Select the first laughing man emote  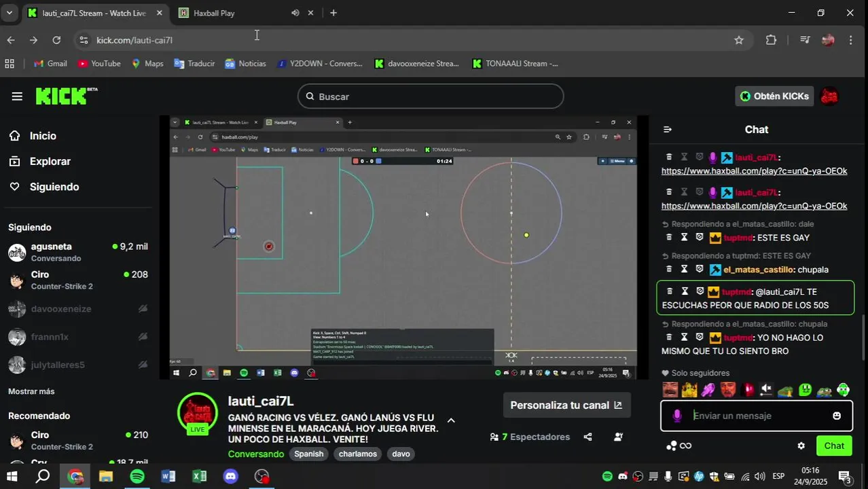(x=670, y=390)
